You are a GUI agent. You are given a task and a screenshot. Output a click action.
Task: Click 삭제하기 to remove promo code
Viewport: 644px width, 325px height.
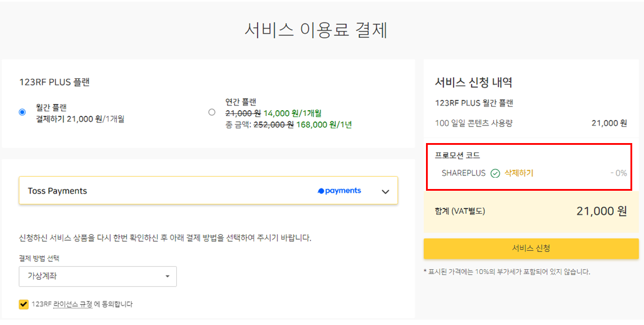click(x=518, y=173)
